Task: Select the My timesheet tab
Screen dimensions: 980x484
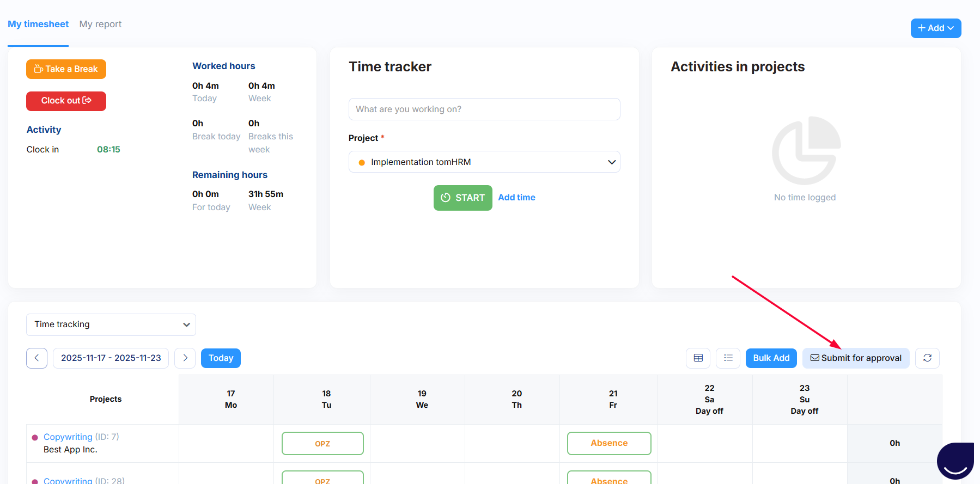Action: (x=38, y=24)
